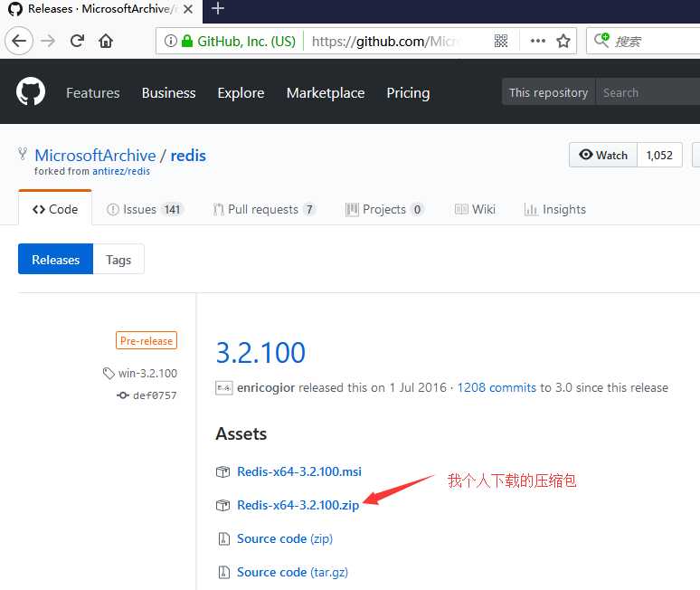Click enricogior's avatar image
700x590 pixels.
pyautogui.click(x=223, y=387)
